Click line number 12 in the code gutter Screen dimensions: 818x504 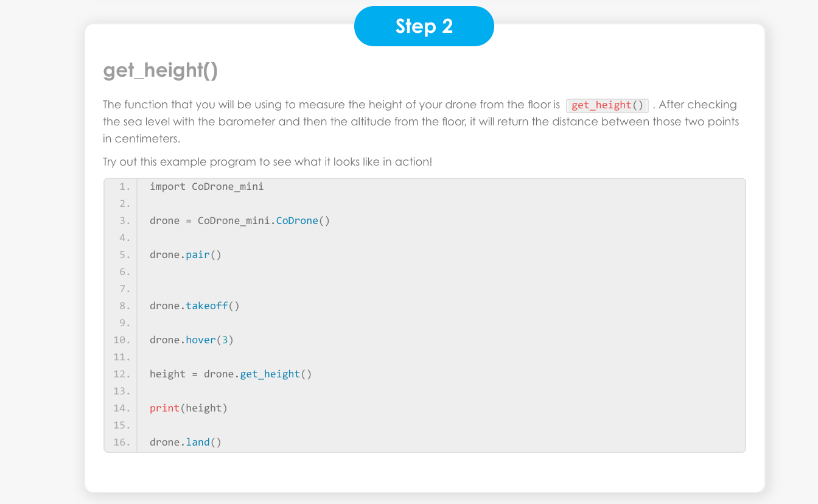(x=122, y=374)
